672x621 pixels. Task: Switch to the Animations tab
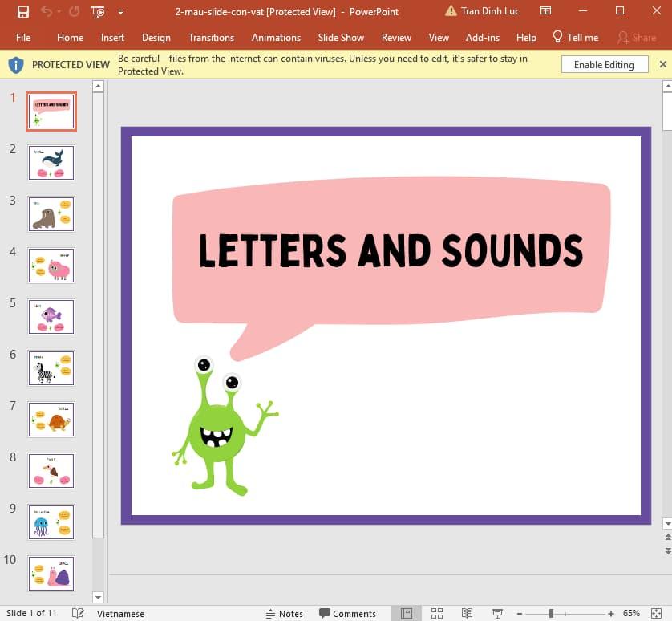(x=276, y=38)
